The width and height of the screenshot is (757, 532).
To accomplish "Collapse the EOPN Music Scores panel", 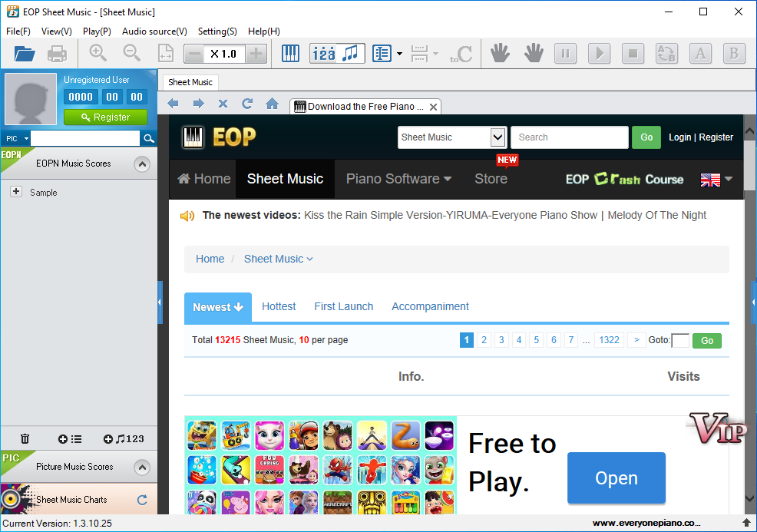I will 141,164.
